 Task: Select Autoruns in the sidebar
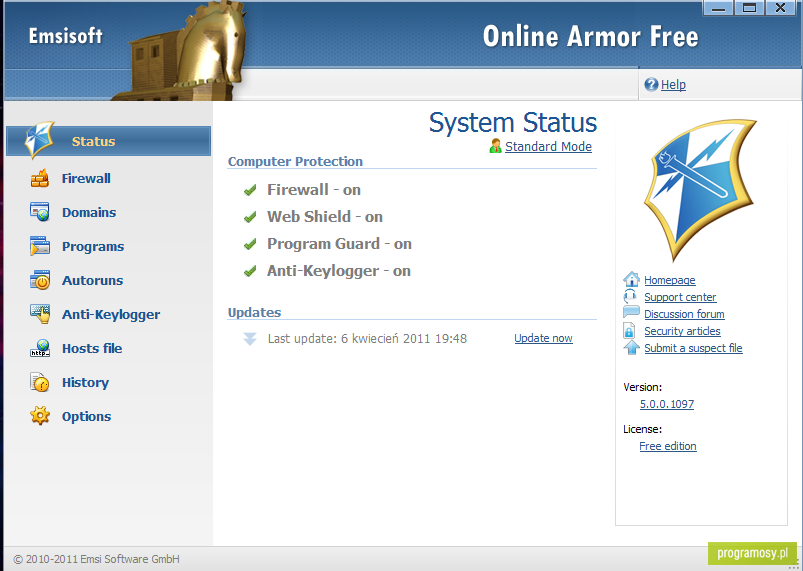click(x=93, y=280)
